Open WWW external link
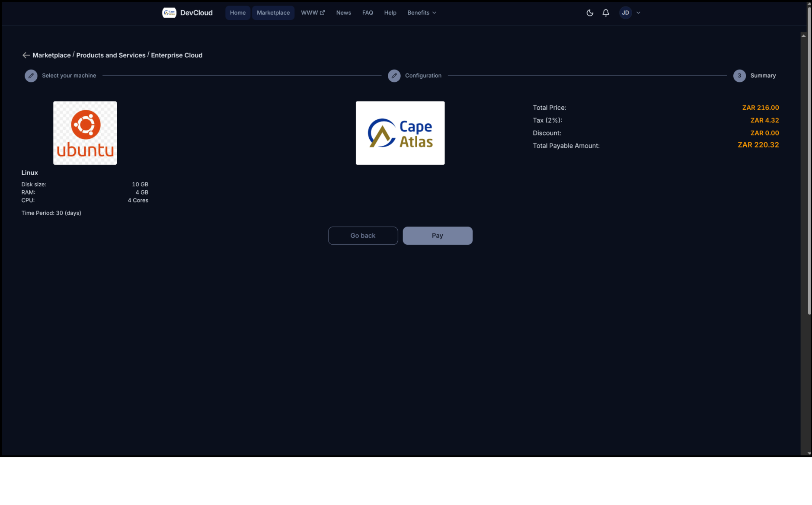The image size is (812, 505). point(313,13)
